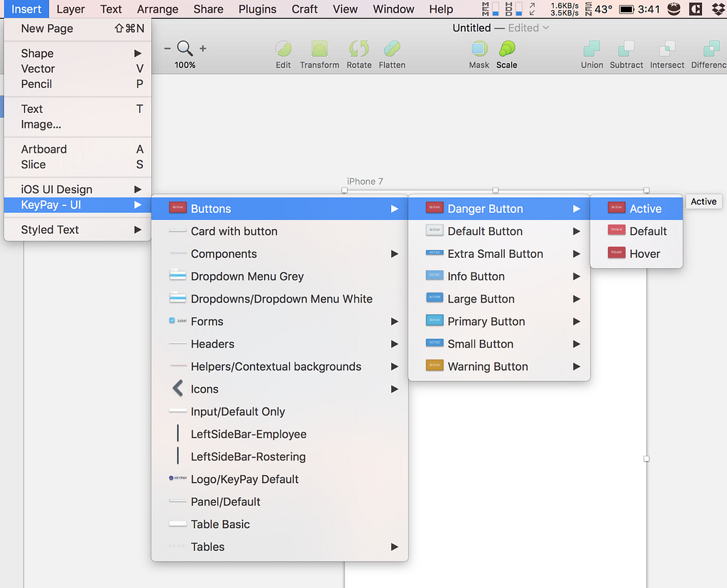Zoom in with the plus button

pyautogui.click(x=202, y=48)
